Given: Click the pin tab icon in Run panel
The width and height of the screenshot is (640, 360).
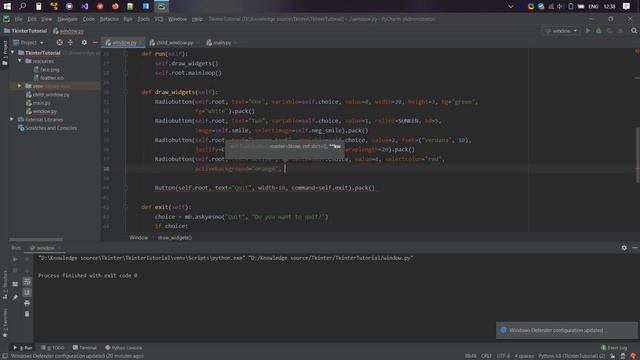Looking at the screenshot, I should pos(15,298).
